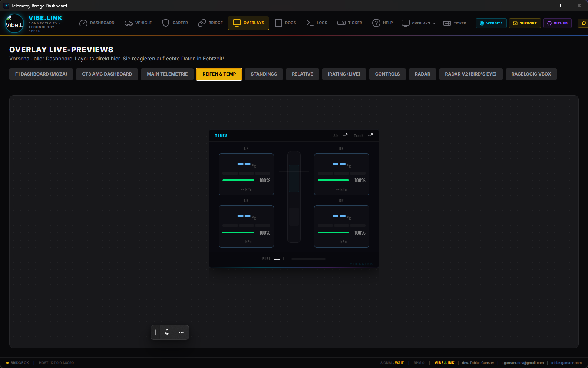Open the Vehicle page
This screenshot has height=368, width=588.
pyautogui.click(x=138, y=23)
